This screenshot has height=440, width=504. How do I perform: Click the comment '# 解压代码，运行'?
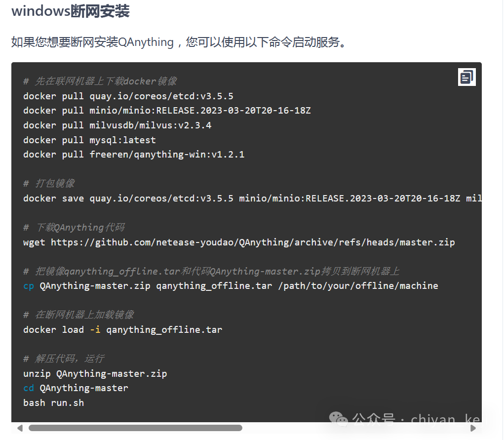(64, 359)
